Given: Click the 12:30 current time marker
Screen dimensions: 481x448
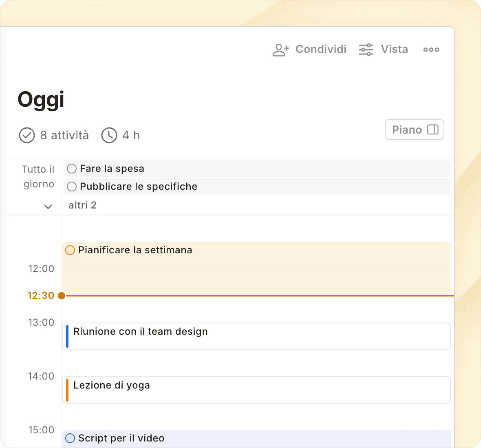Looking at the screenshot, I should [x=62, y=296].
